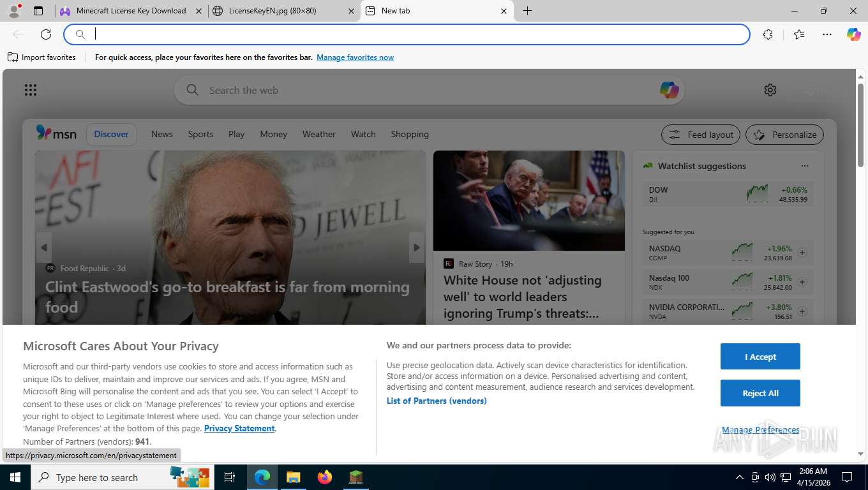Click the Search the web box

429,90
